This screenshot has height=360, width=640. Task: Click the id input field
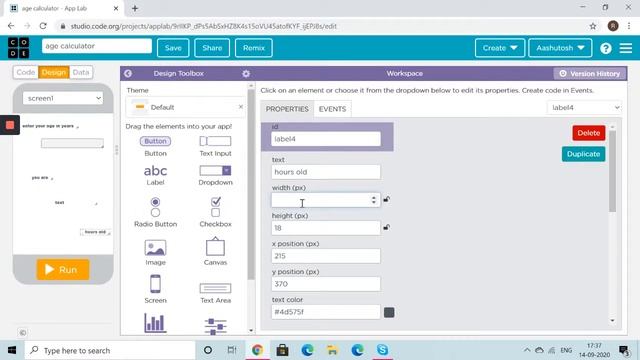click(326, 139)
